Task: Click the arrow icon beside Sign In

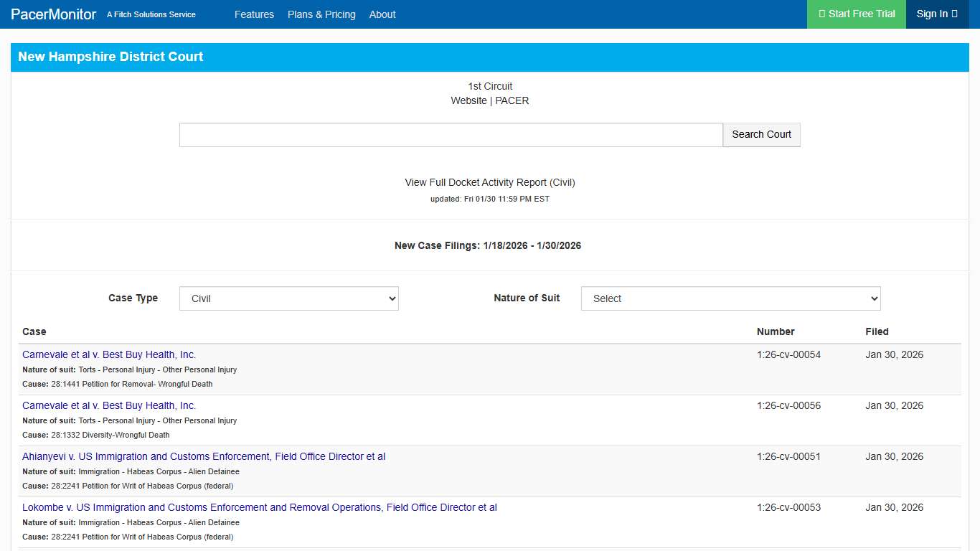Action: coord(953,14)
